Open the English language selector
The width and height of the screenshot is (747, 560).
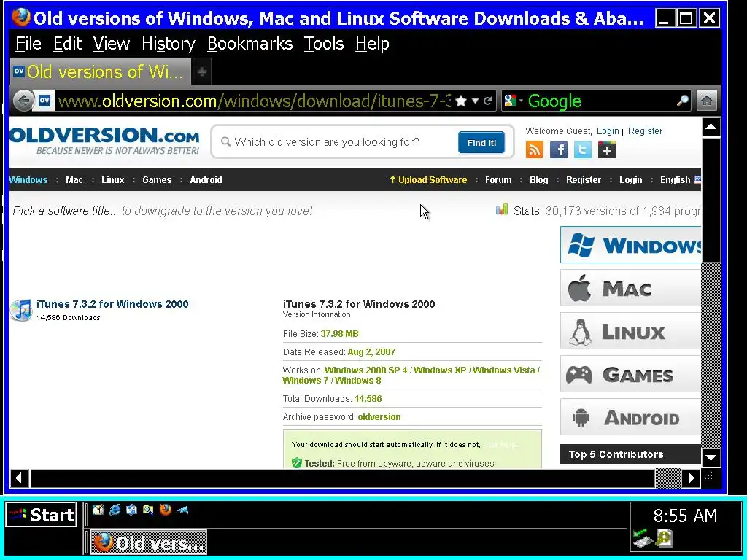681,180
